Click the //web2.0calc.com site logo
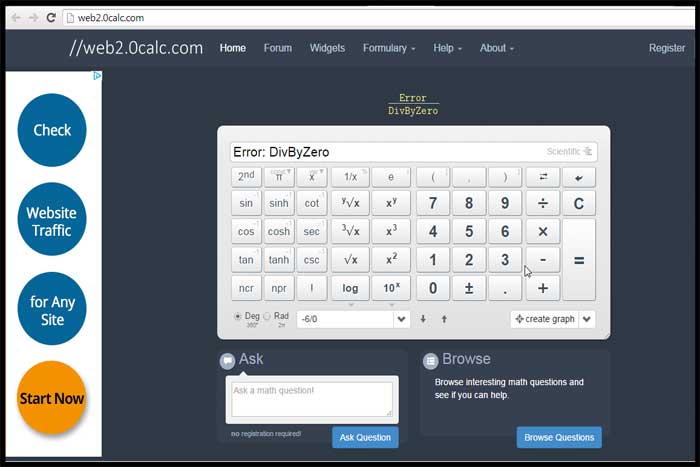The image size is (700, 467). click(x=136, y=47)
